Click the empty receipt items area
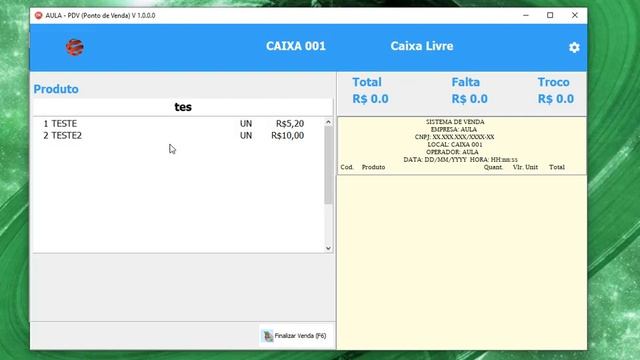Image resolution: width=640 pixels, height=360 pixels. pyautogui.click(x=462, y=262)
